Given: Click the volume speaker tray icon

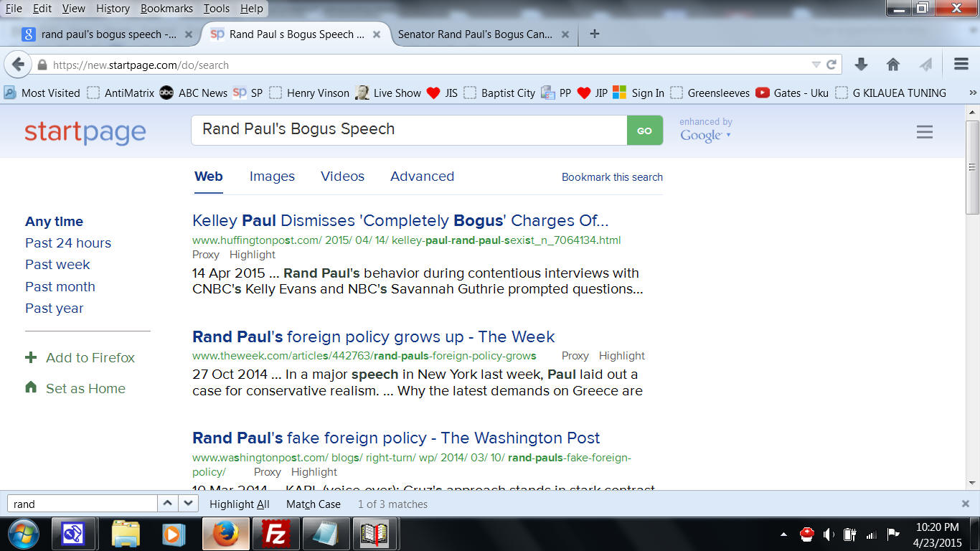Looking at the screenshot, I should [x=829, y=534].
